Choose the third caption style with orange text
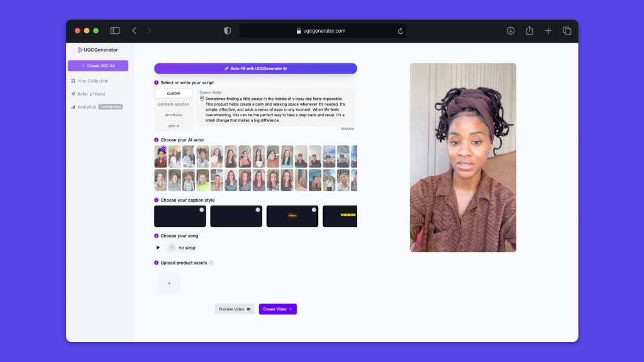This screenshot has height=362, width=644. [292, 216]
